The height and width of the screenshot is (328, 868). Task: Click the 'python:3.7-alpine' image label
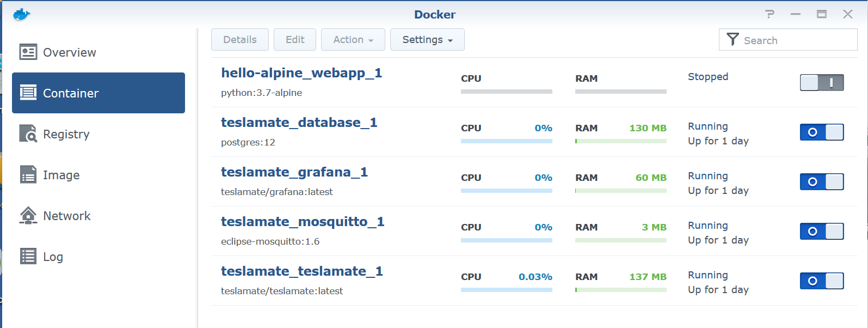click(262, 93)
